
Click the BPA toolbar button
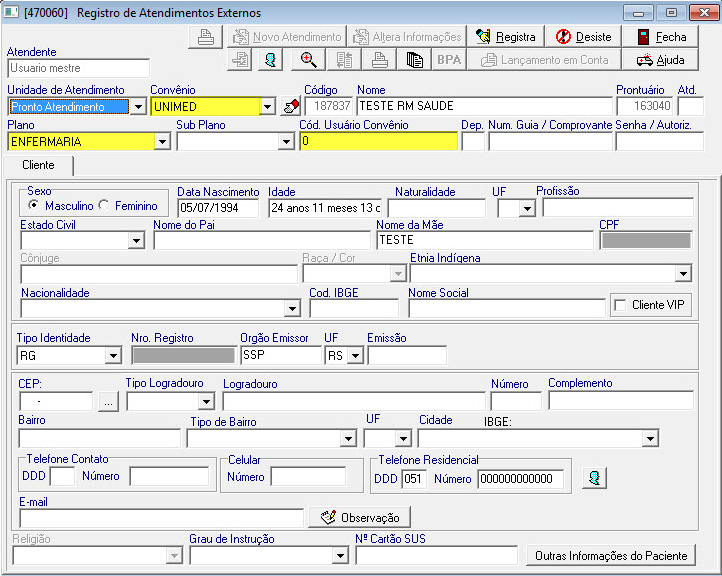[x=449, y=60]
